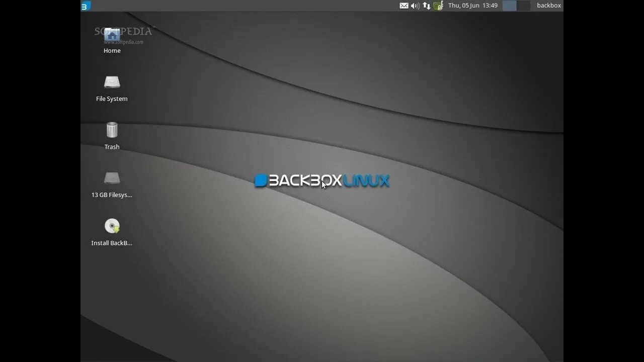Select the Install BackBox disc icon
This screenshot has height=362, width=644.
112,226
